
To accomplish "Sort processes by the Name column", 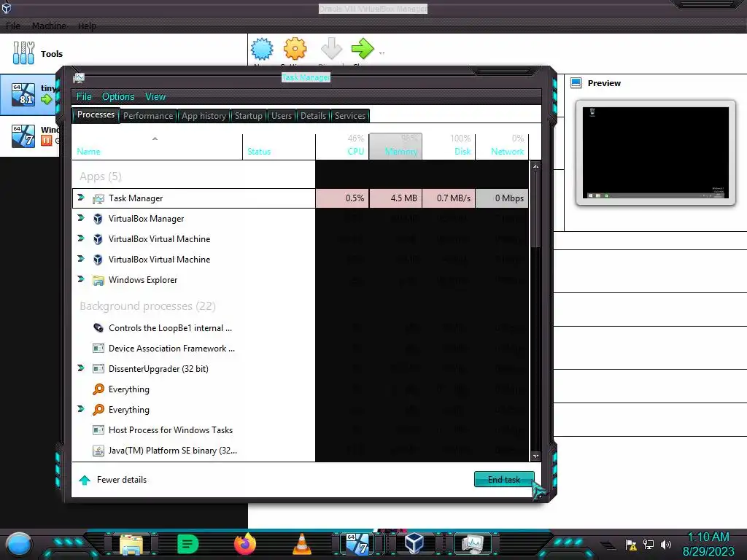I will 158,146.
